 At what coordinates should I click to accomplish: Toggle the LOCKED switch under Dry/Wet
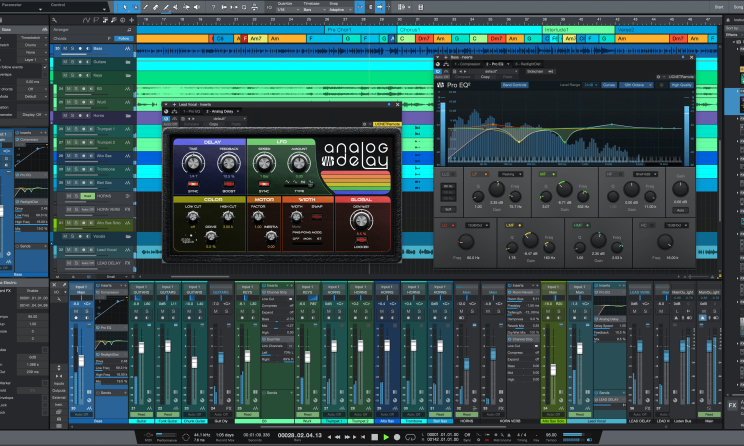point(361,241)
